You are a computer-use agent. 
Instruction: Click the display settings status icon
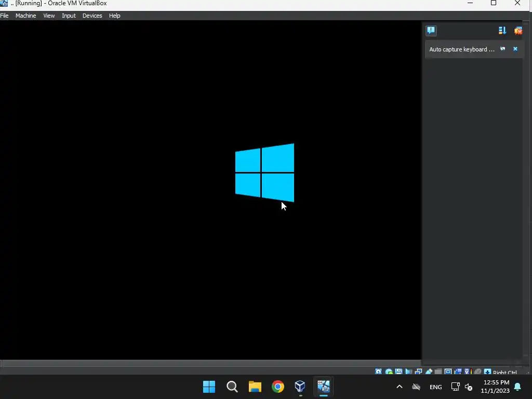tap(448, 372)
